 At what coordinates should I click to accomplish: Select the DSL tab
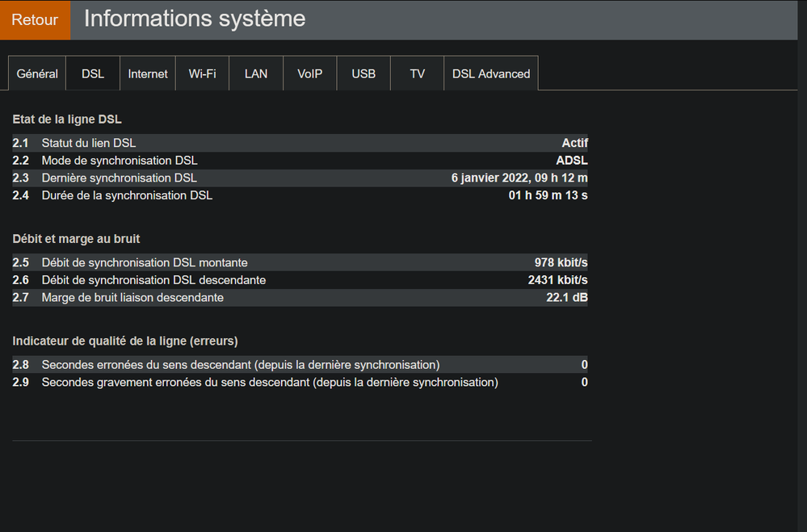[x=93, y=73]
